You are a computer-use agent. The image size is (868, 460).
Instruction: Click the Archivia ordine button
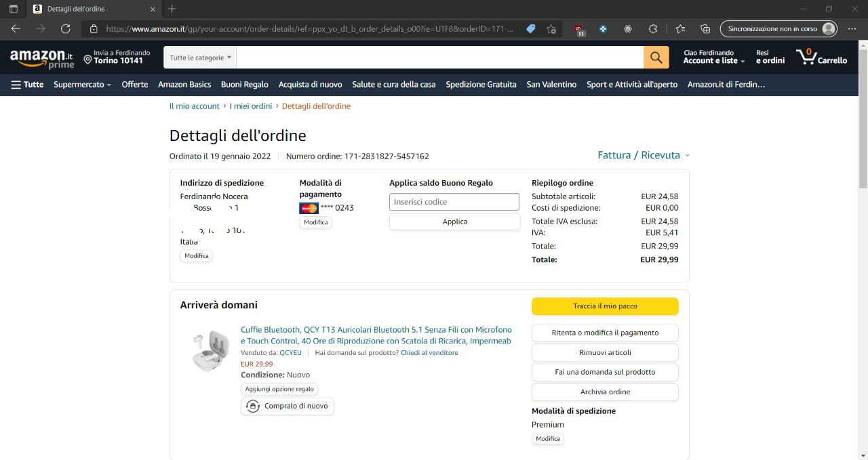[605, 392]
